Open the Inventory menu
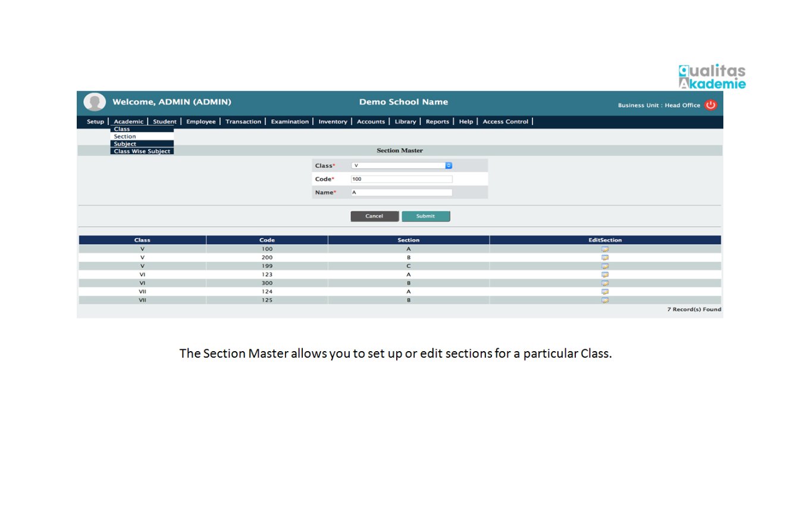 tap(333, 122)
